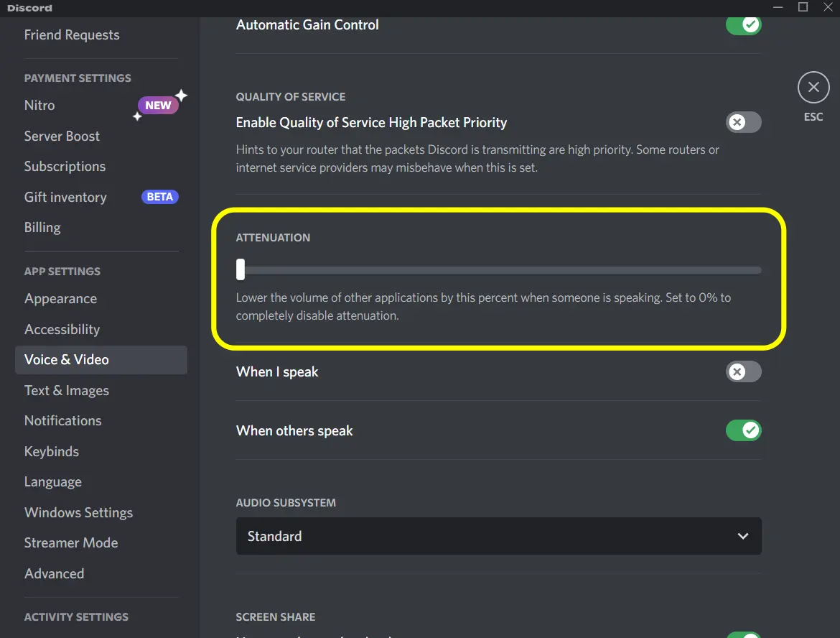Viewport: 840px width, 638px height.
Task: Disable the When others speak toggle
Action: (x=743, y=430)
